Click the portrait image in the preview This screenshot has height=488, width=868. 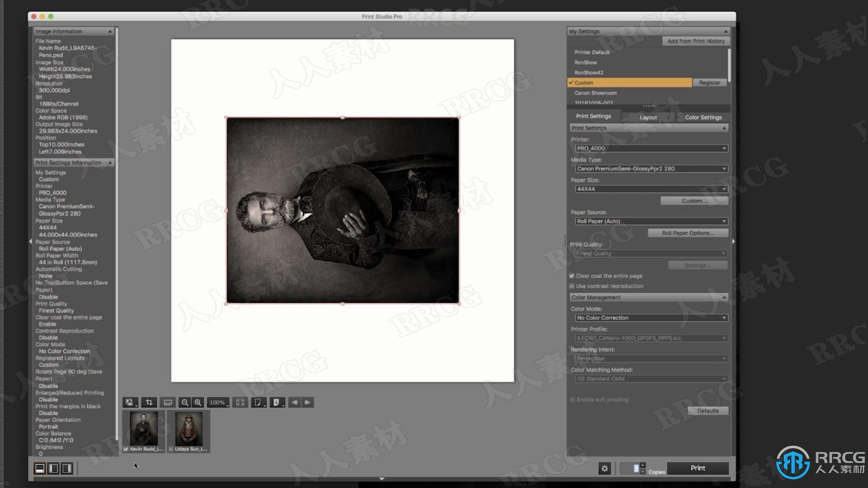tap(342, 211)
